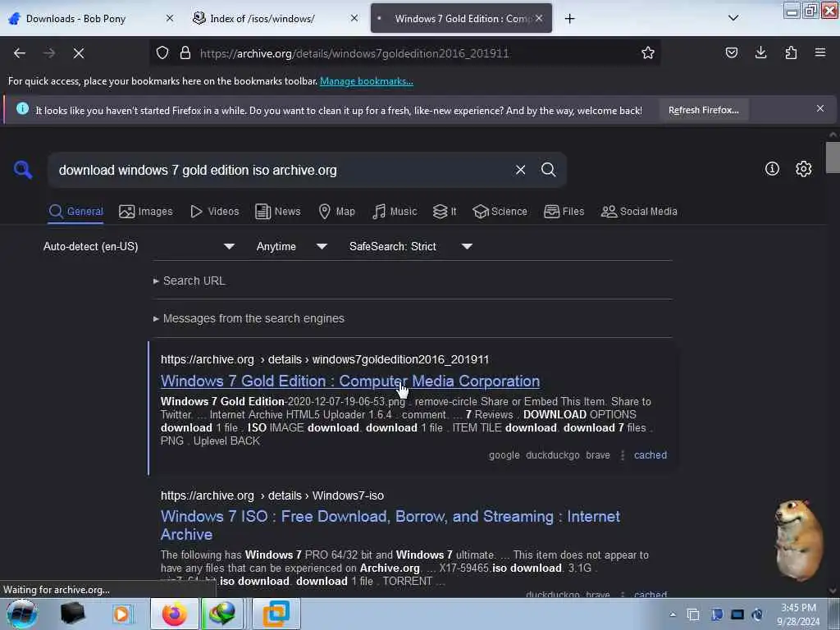Open Firefox from the taskbar
The width and height of the screenshot is (840, 630).
coord(175,614)
